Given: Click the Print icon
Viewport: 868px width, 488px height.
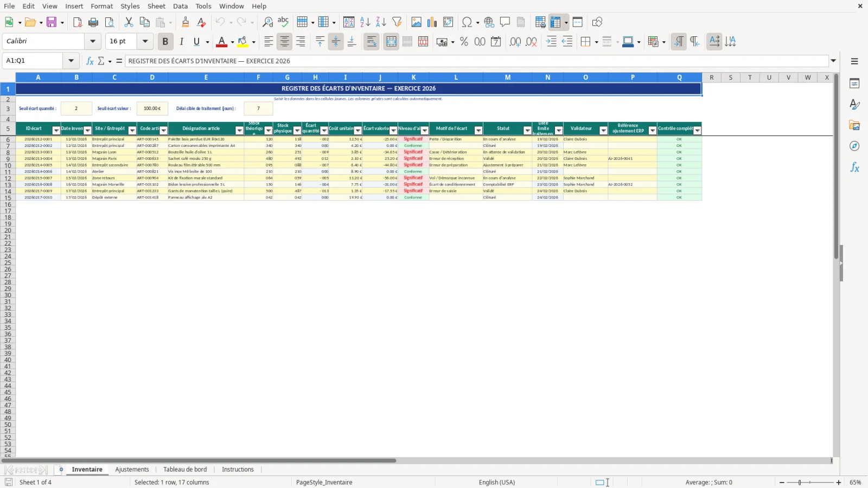Looking at the screenshot, I should (x=93, y=22).
